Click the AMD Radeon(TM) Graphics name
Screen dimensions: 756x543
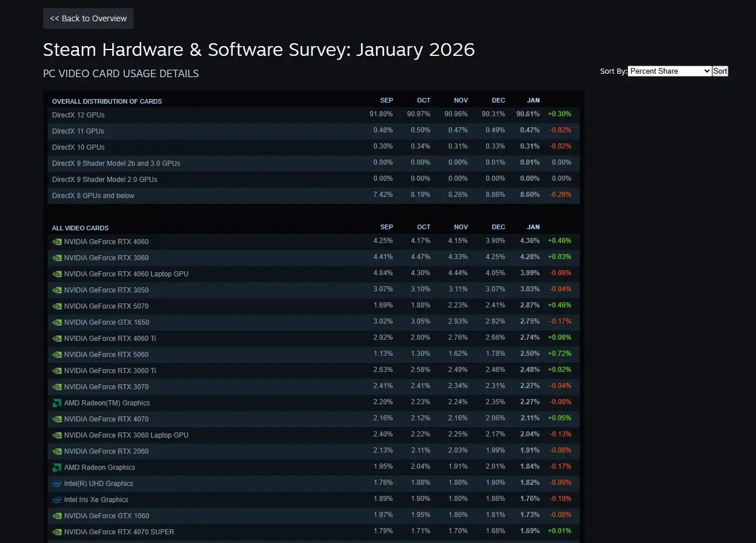pyautogui.click(x=107, y=403)
